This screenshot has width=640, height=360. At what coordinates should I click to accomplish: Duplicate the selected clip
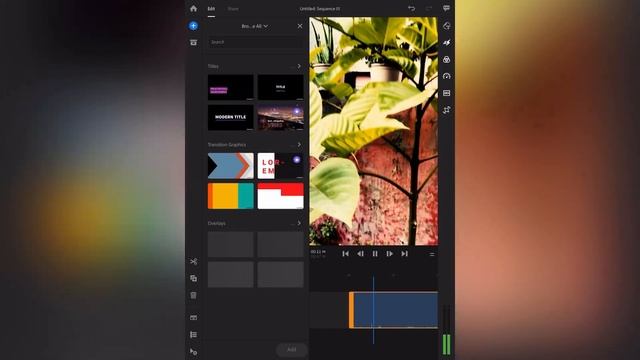(193, 278)
